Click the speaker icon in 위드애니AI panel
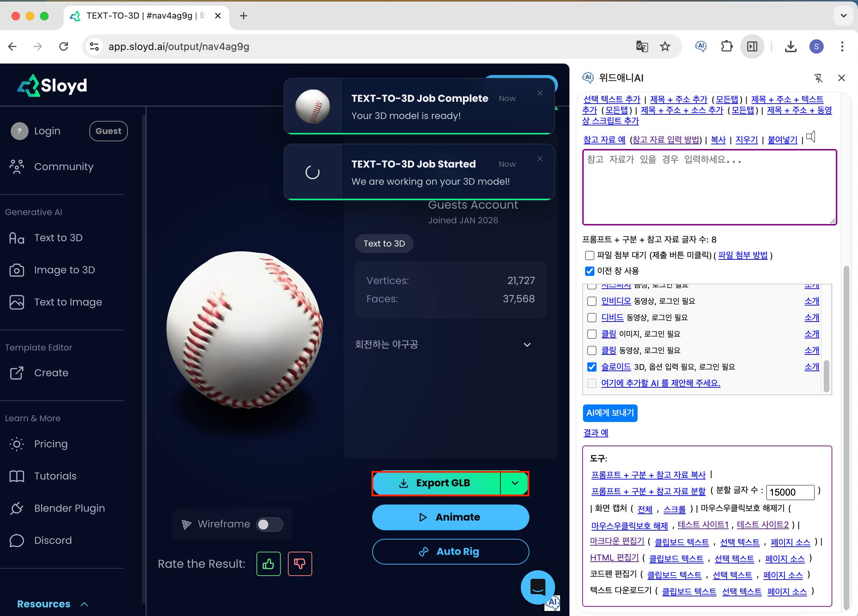858x616 pixels. point(811,137)
